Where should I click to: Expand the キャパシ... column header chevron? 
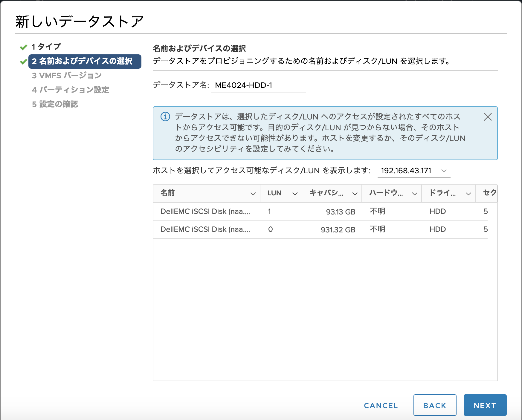(x=355, y=194)
